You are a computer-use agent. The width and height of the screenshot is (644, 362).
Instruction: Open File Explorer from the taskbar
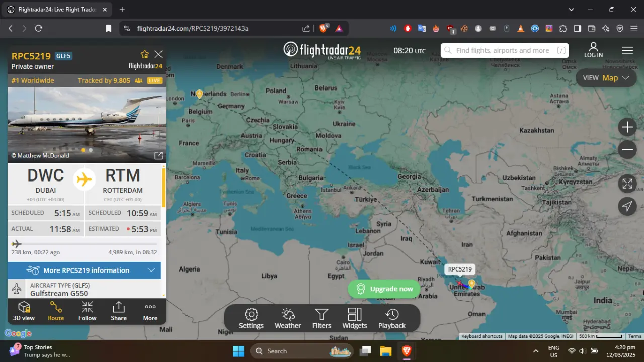point(385,351)
